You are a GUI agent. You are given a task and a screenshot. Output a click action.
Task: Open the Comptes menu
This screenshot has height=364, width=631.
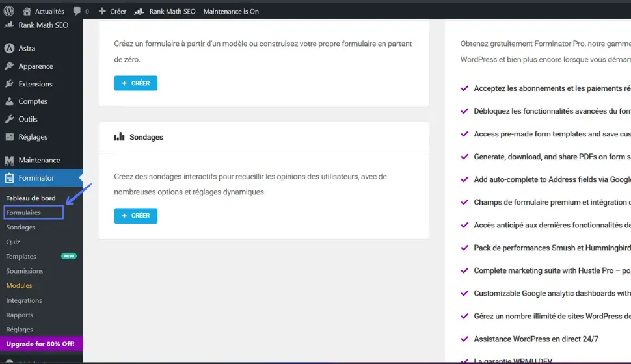coord(33,101)
